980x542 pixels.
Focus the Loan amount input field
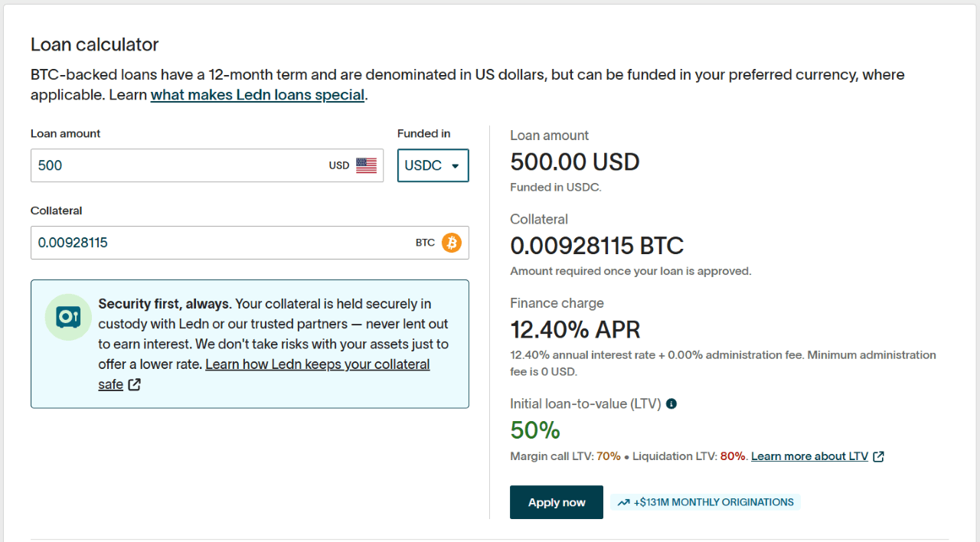click(x=176, y=165)
